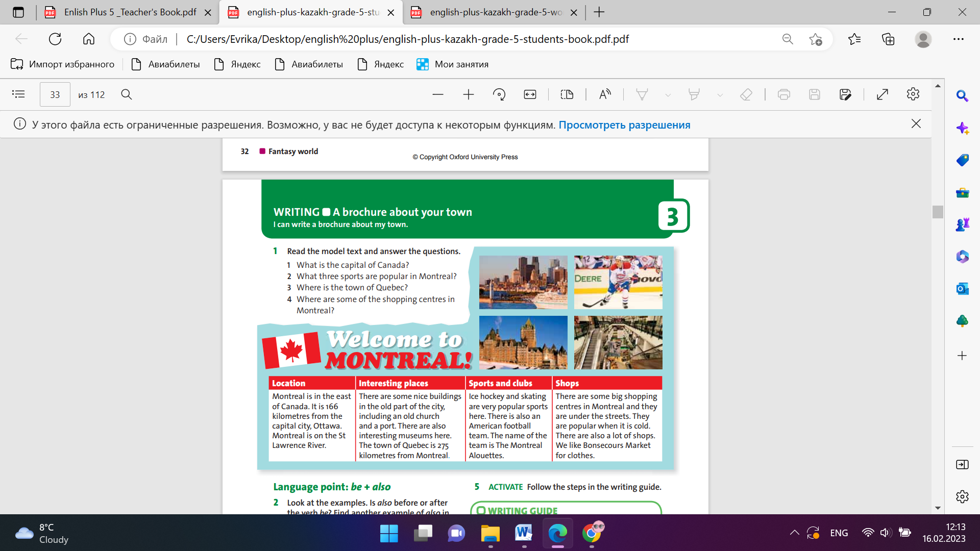Screen dimensions: 980x551
Task: Open the read aloud tool
Action: [x=605, y=94]
